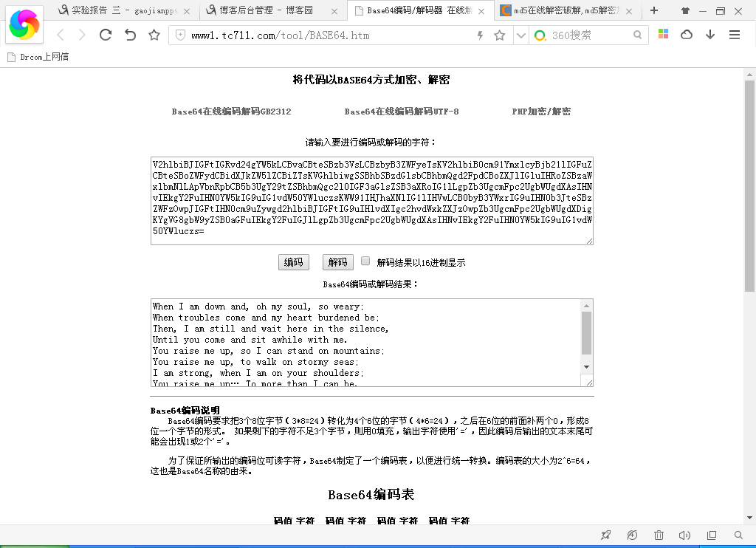Image resolution: width=756 pixels, height=548 pixels.
Task: Open the colorful apps grid icon
Action: [664, 34]
